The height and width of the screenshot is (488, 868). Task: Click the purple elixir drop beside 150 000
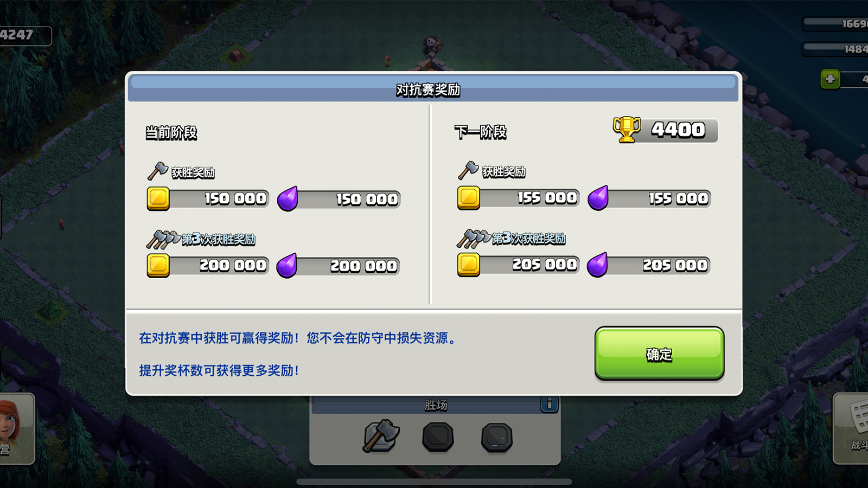[288, 198]
